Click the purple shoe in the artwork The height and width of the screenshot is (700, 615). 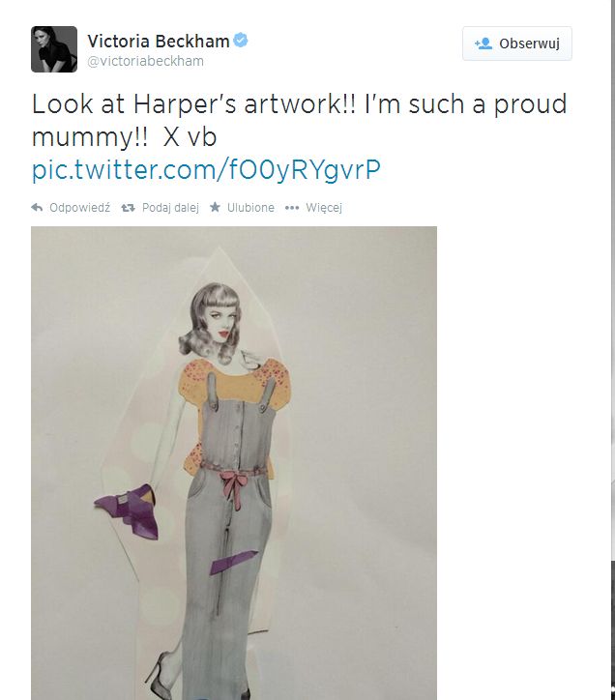pyautogui.click(x=128, y=510)
